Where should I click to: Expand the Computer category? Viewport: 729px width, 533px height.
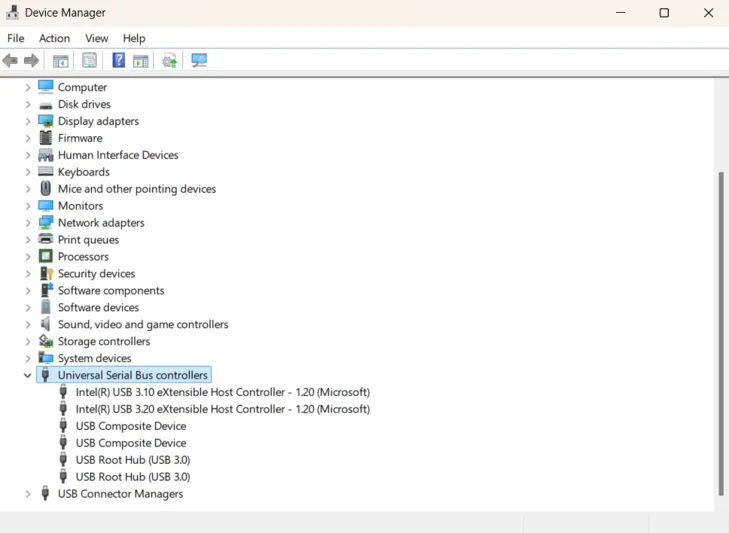pyautogui.click(x=28, y=87)
